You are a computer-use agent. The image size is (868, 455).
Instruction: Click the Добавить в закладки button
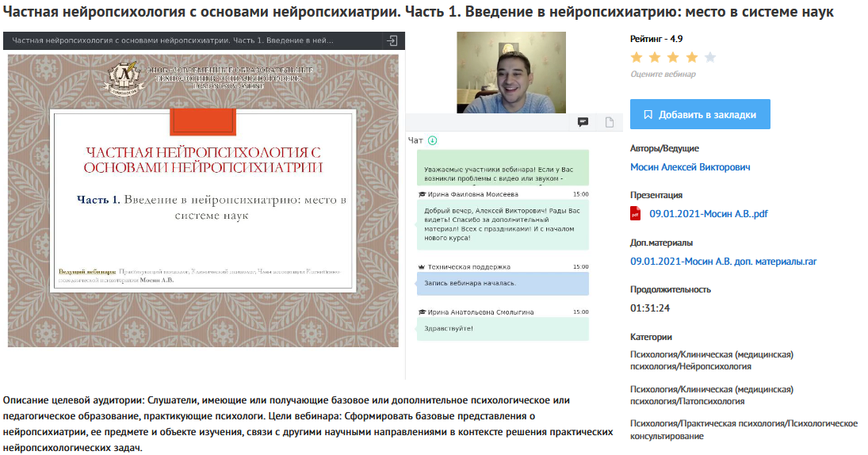[x=700, y=114]
